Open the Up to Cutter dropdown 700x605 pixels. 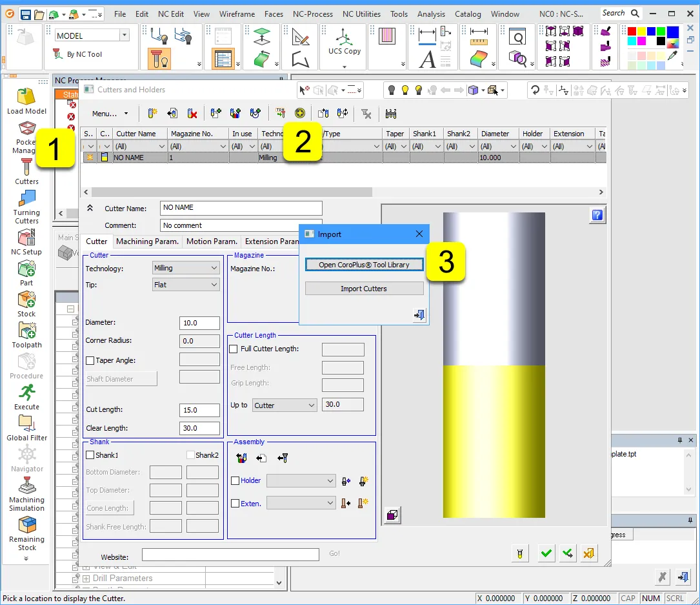tap(285, 405)
